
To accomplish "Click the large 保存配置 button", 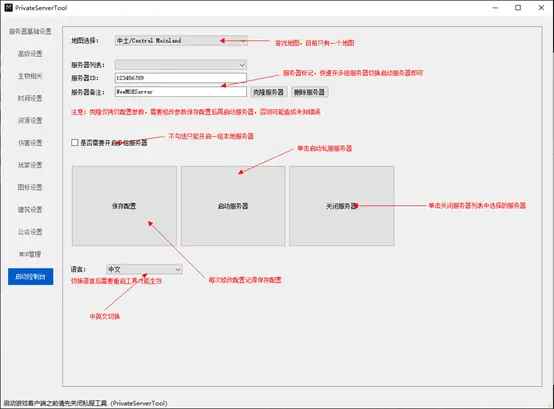I will pos(124,206).
